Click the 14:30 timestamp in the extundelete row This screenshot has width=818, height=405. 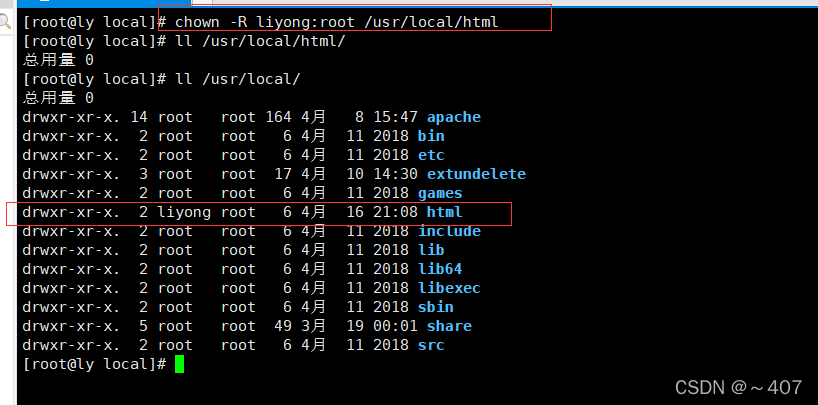pyautogui.click(x=395, y=174)
